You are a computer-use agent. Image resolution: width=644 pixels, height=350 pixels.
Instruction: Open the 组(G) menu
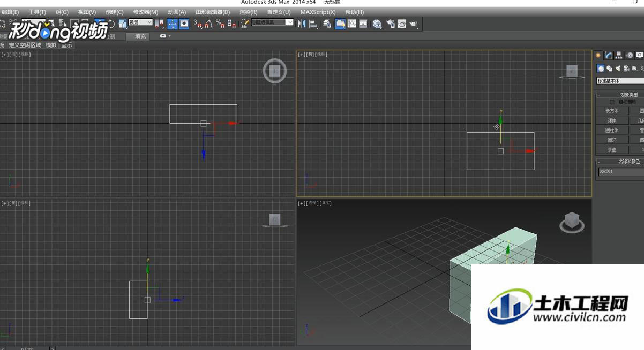pos(62,12)
